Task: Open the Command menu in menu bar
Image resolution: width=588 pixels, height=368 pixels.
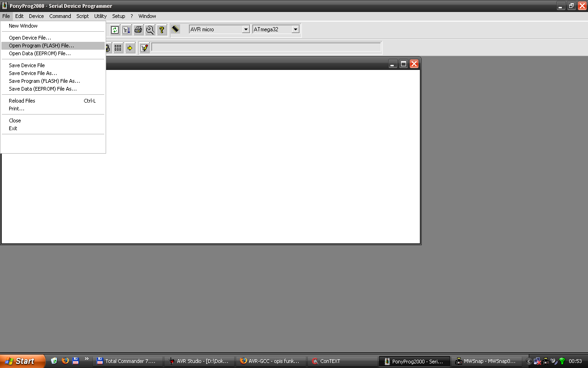Action: 60,16
